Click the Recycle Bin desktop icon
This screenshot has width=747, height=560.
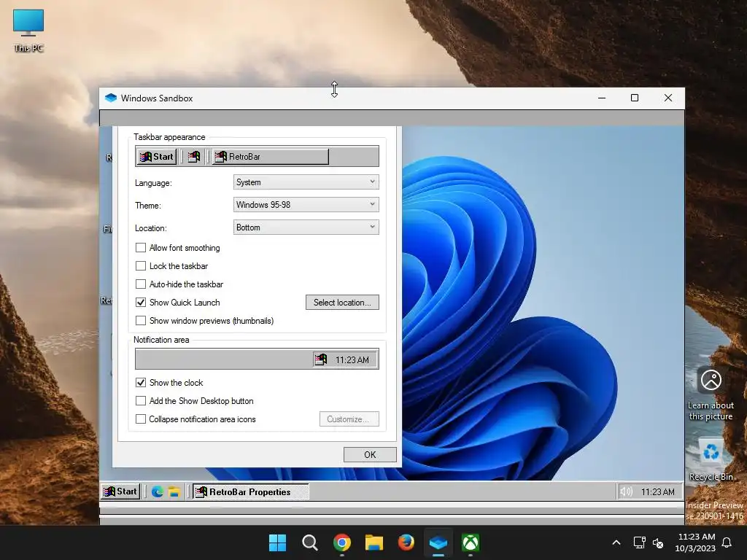[x=711, y=460]
